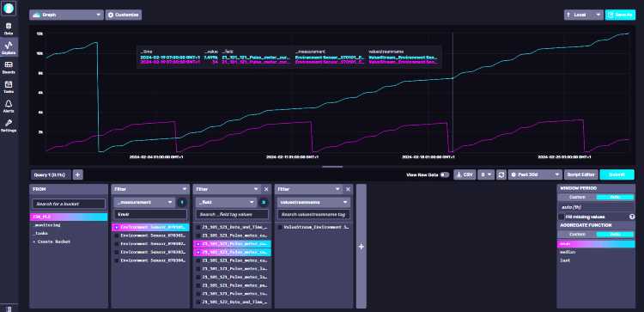Image resolution: width=644 pixels, height=312 pixels.
Task: Choose the median aggregate function
Action: (596, 252)
